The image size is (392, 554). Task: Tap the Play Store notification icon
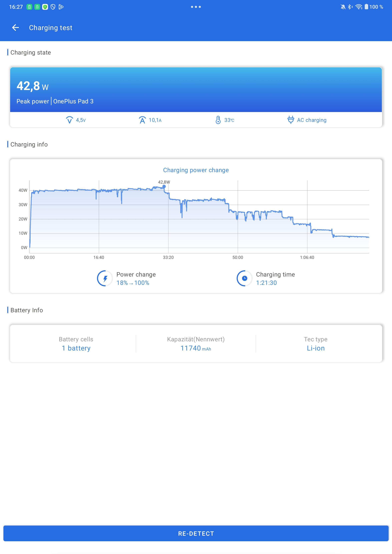tap(61, 7)
